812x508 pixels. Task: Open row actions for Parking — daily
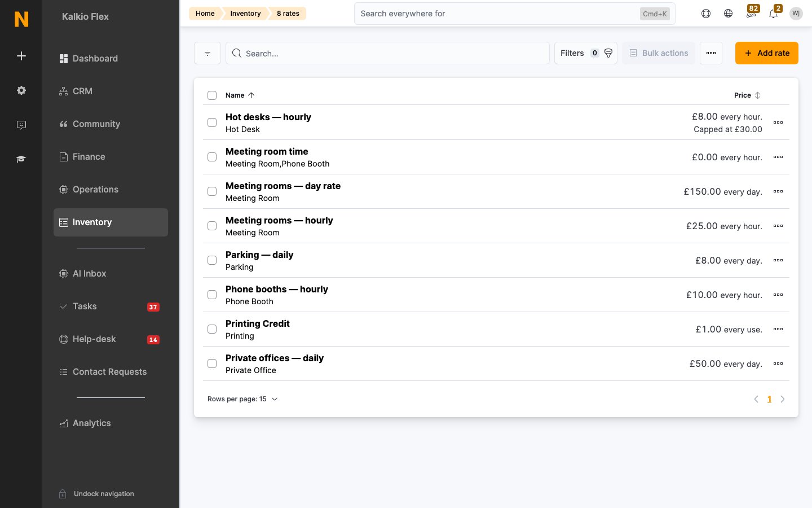(x=778, y=260)
